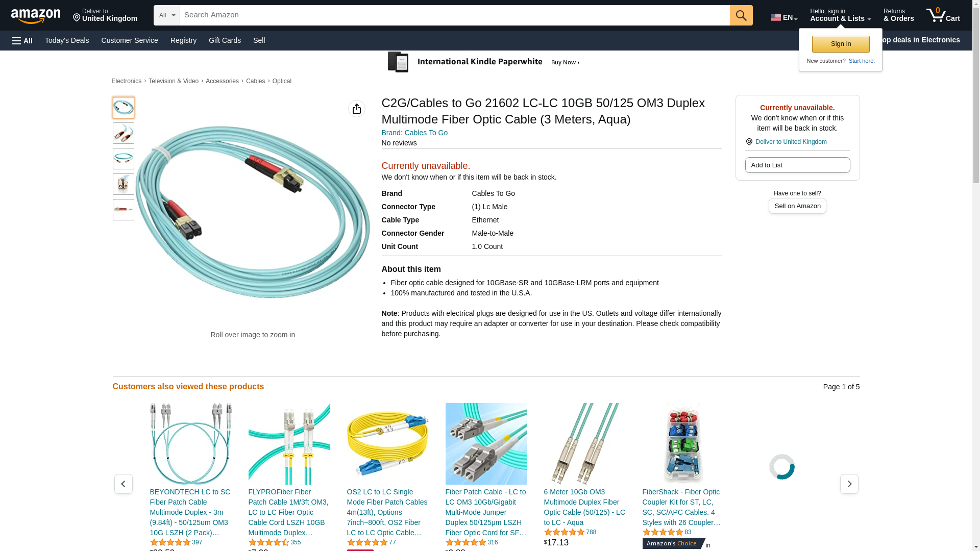Click the Sign in button

pos(841,44)
